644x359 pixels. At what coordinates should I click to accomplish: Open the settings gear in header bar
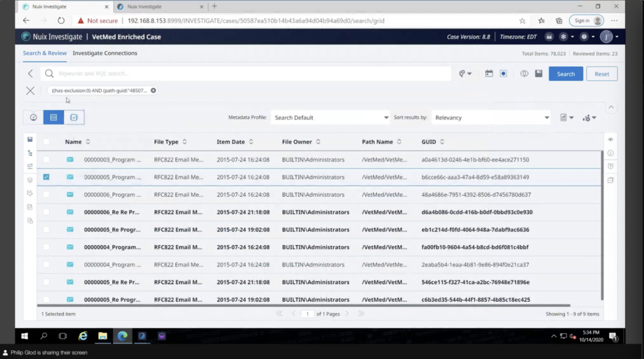coord(563,36)
